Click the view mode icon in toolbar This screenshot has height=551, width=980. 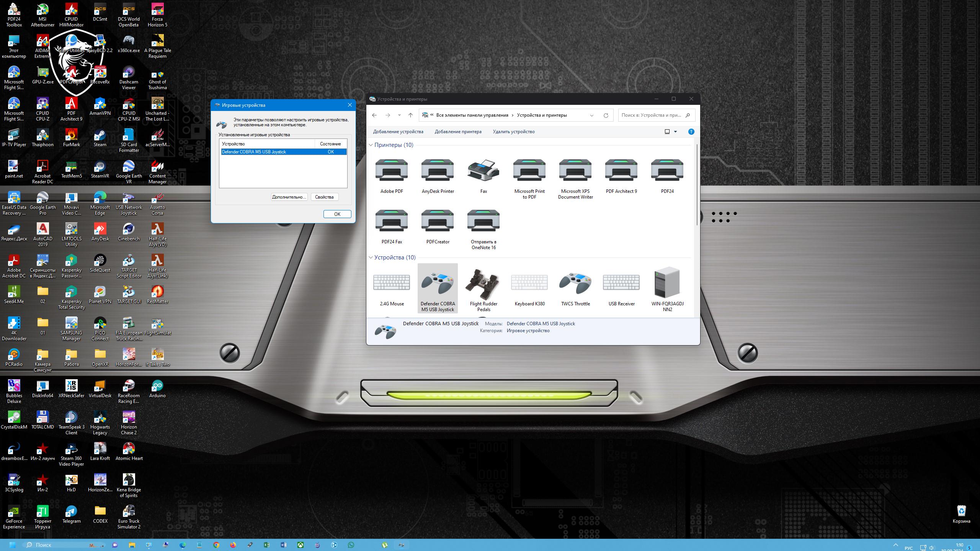click(667, 132)
